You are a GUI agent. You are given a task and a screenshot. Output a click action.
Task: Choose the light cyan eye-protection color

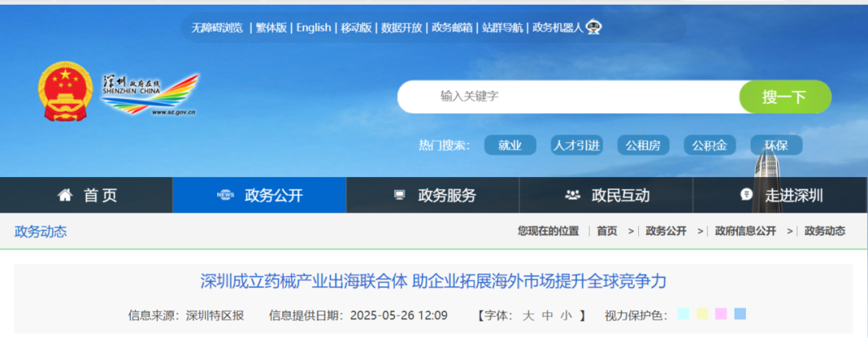point(683,314)
